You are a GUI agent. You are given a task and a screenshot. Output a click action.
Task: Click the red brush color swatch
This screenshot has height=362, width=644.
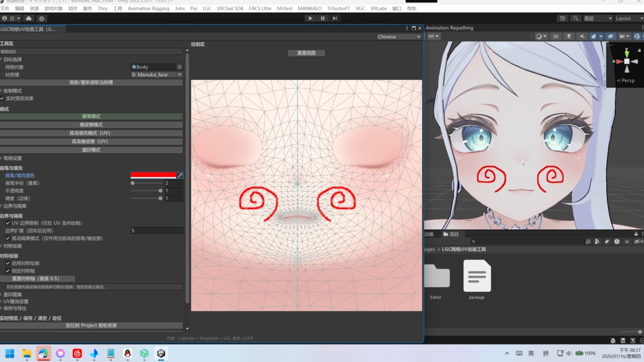pyautogui.click(x=153, y=175)
